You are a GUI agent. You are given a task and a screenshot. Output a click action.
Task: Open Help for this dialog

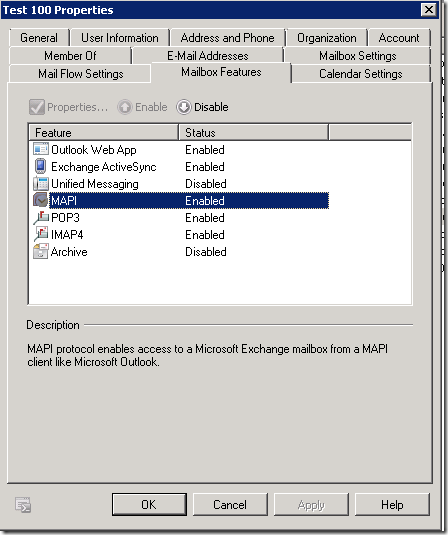tap(392, 504)
